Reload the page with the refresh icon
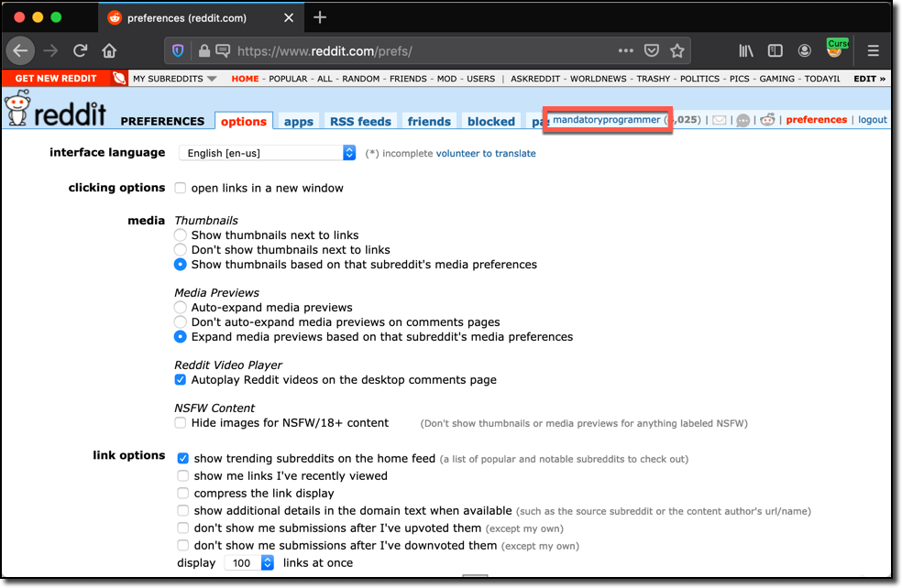902x588 pixels. pyautogui.click(x=80, y=51)
